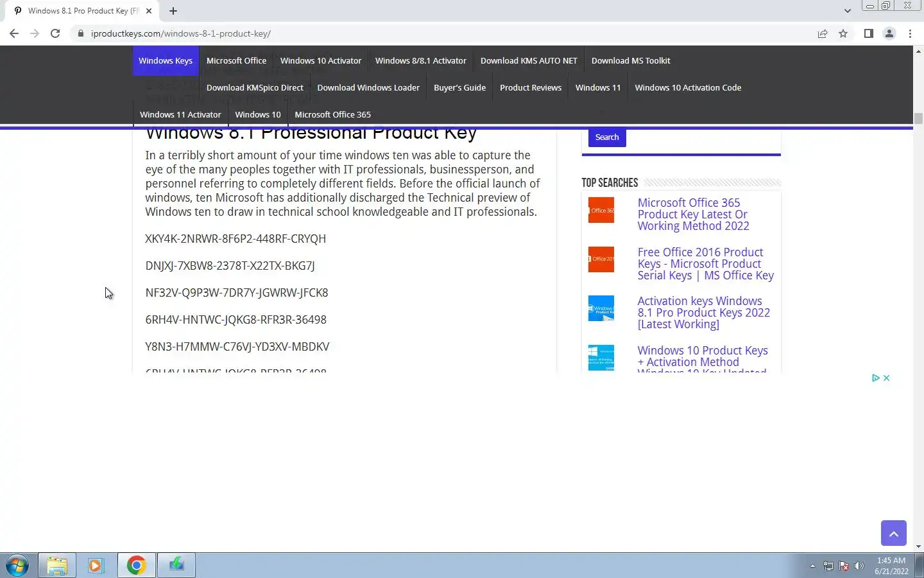Viewport: 924px width, 578px height.
Task: Click product key 6RH4V-HNTWC-JQKG8-RFR3R-36498
Action: [x=235, y=320]
